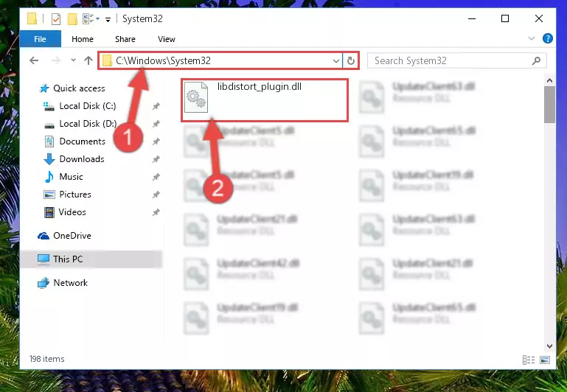Switch to Details view layout
Viewport: 567px width, 392px height.
pos(529,360)
